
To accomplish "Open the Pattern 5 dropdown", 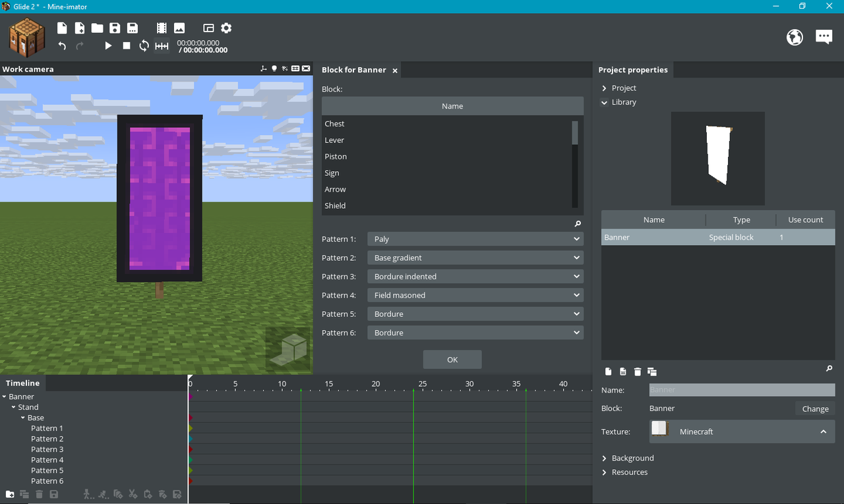I will [475, 314].
